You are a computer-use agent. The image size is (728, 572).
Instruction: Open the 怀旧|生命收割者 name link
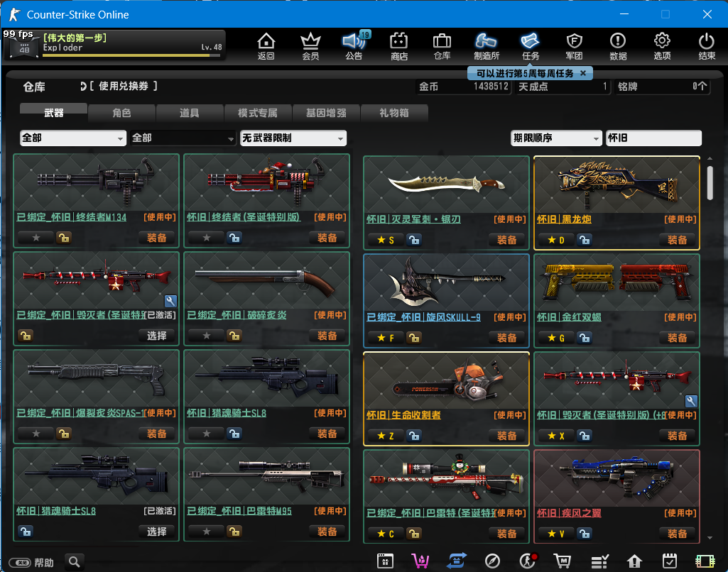pyautogui.click(x=403, y=414)
